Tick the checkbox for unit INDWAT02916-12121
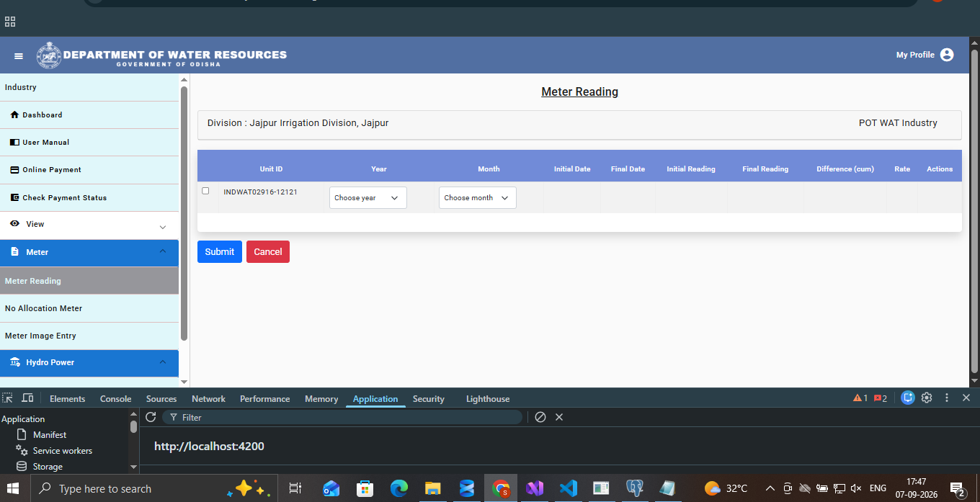Screen dimensions: 980x502 pos(205,191)
